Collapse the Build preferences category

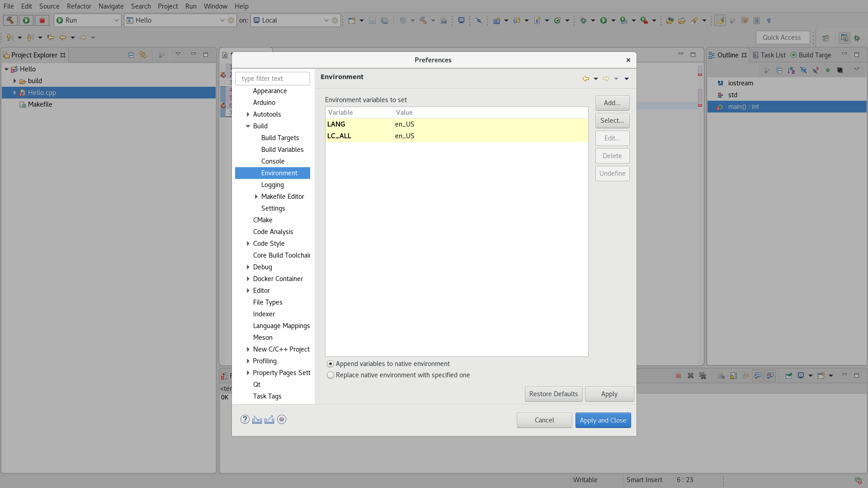tap(248, 126)
